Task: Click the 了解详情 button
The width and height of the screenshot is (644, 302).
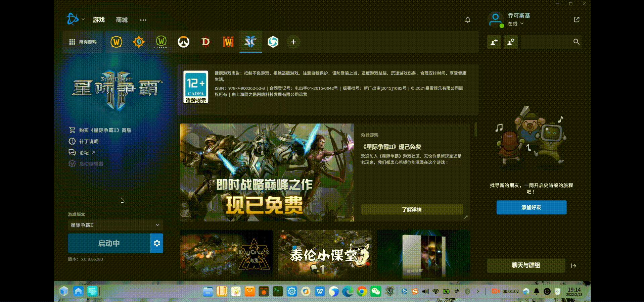Action: point(412,209)
